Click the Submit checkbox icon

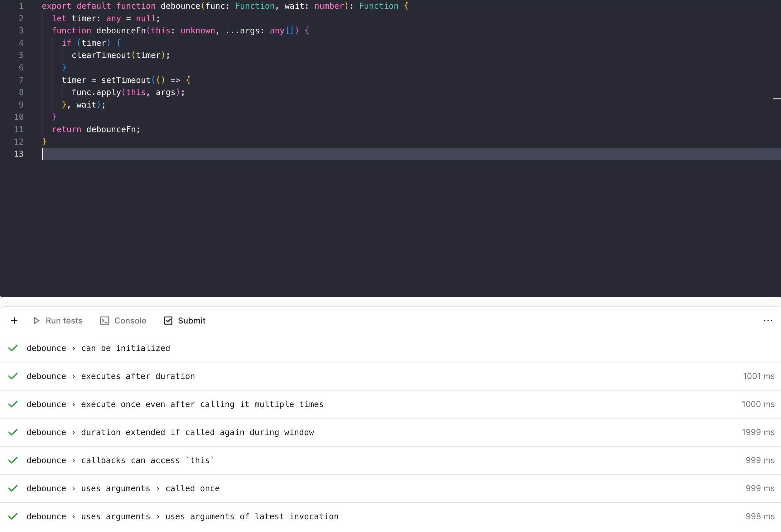[168, 321]
